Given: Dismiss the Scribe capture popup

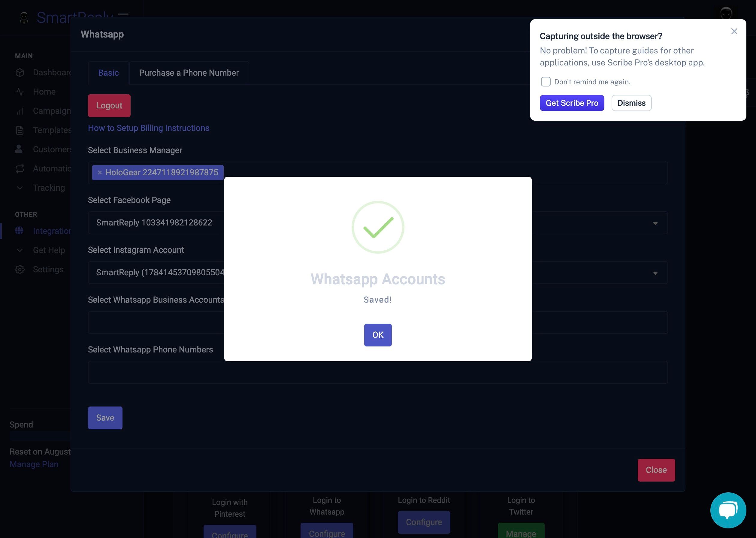Looking at the screenshot, I should point(631,103).
